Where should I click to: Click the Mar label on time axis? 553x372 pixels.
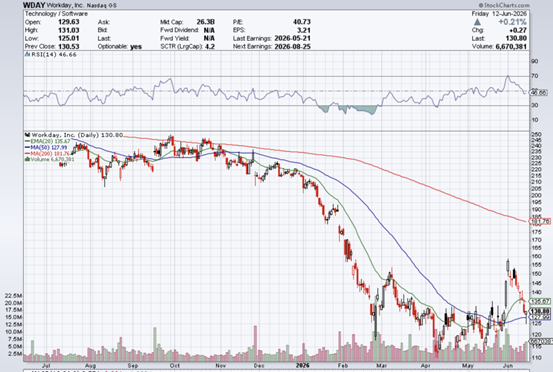coord(382,366)
